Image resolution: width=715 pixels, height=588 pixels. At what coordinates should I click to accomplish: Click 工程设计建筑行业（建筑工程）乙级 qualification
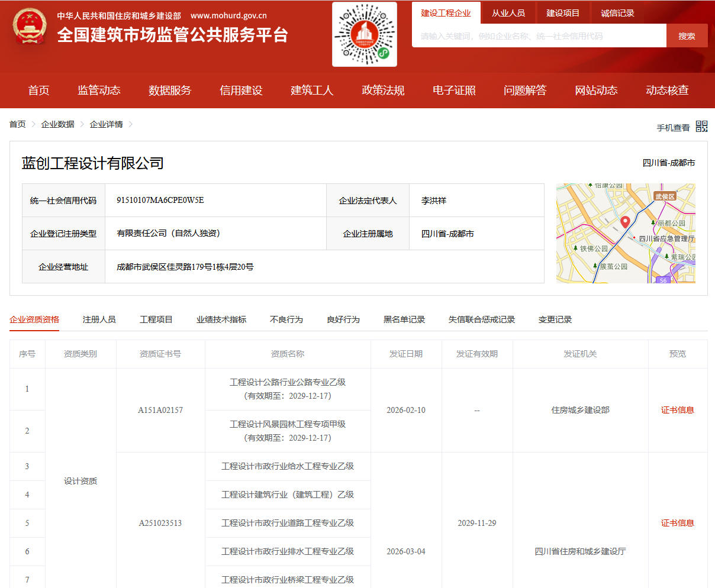point(288,495)
